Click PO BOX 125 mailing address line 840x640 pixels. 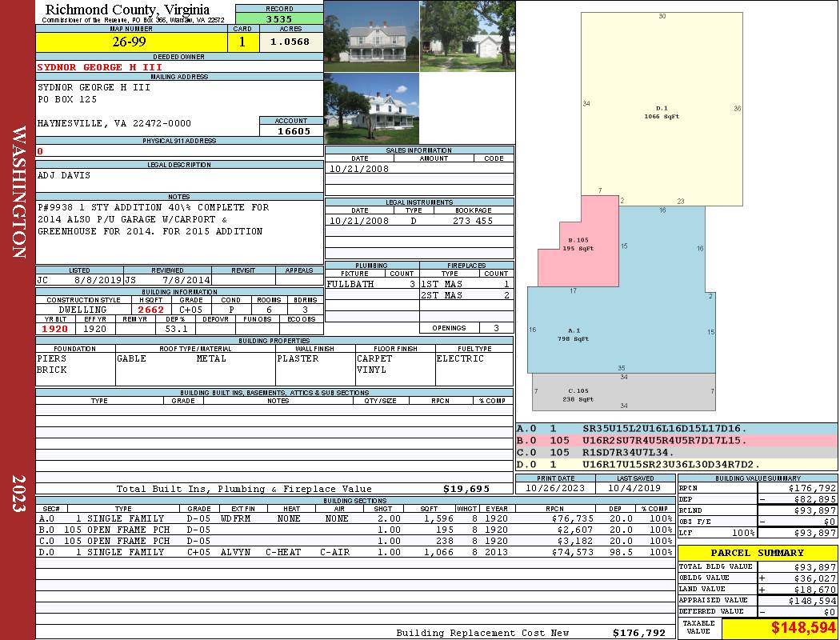tap(67, 100)
